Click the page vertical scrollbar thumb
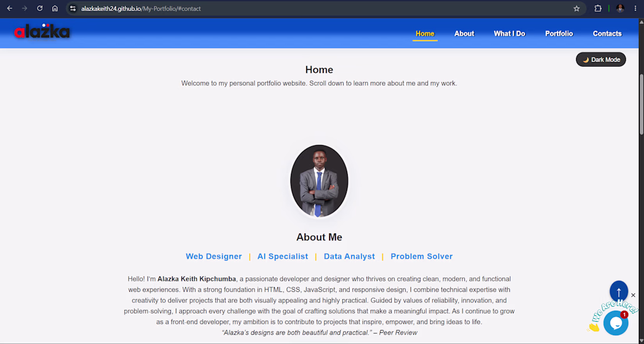644x344 pixels. click(642, 104)
